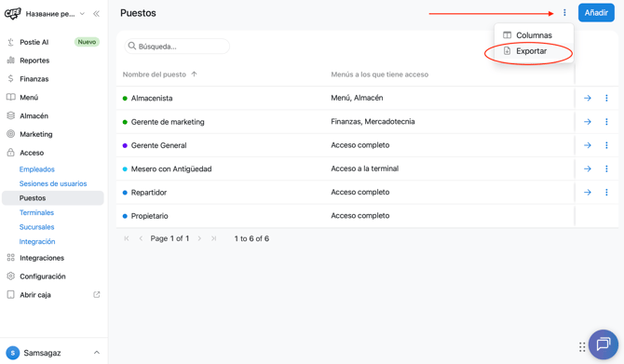
Task: Select Puestos in sidebar
Action: (52, 198)
